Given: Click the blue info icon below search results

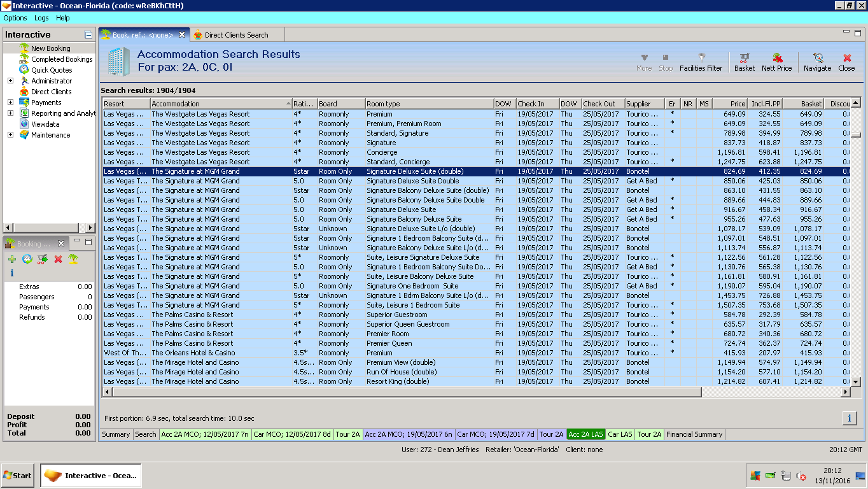Looking at the screenshot, I should (850, 418).
